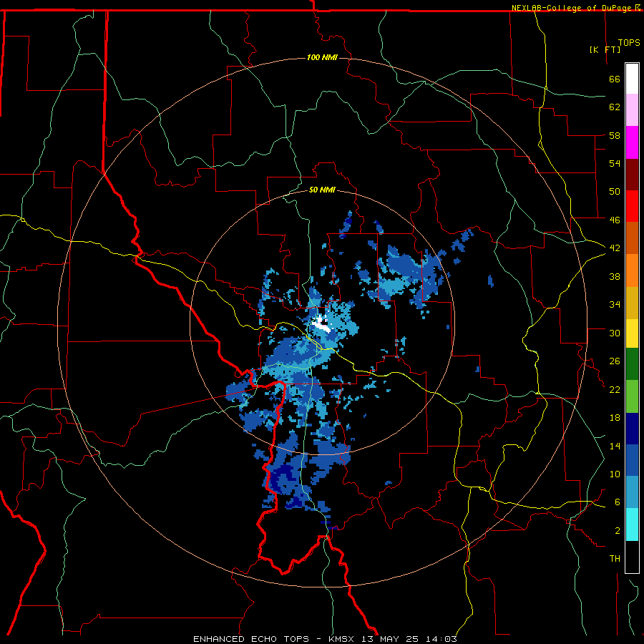Click the legend value 38
This screenshot has width=644, height=644.
(615, 277)
